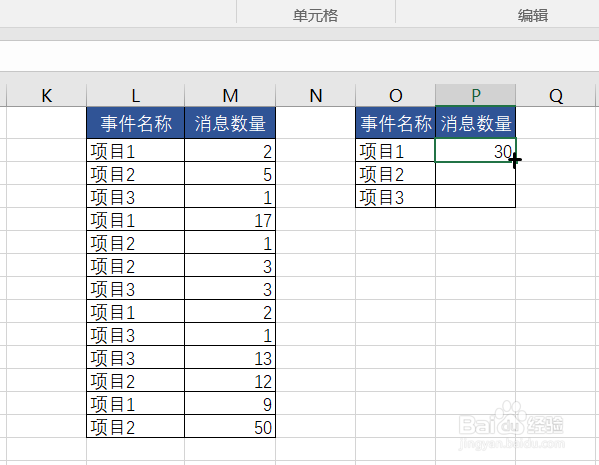Select cell with value 17 in column M
Viewport: 599px width, 465px height.
(x=230, y=219)
